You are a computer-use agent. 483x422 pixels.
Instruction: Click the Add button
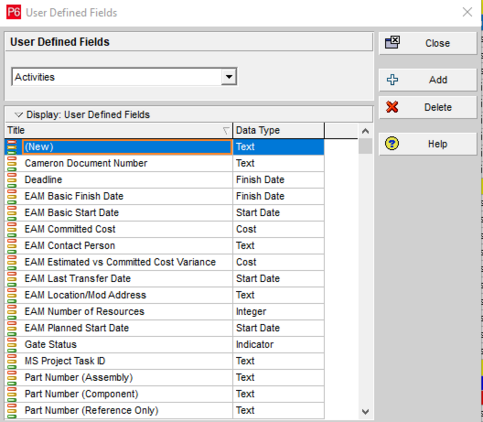point(428,80)
